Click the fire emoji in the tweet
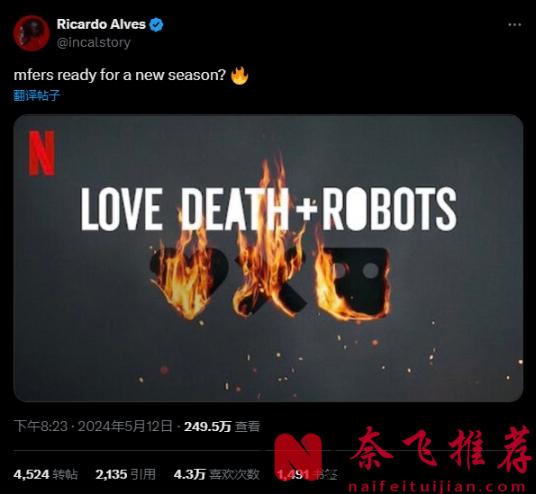Image resolution: width=536 pixels, height=494 pixels. pos(239,76)
